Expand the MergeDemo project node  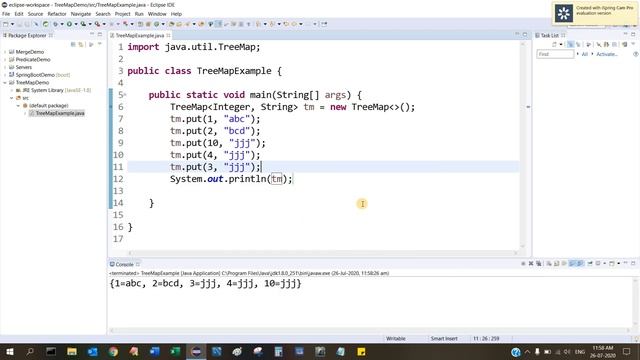click(5, 52)
